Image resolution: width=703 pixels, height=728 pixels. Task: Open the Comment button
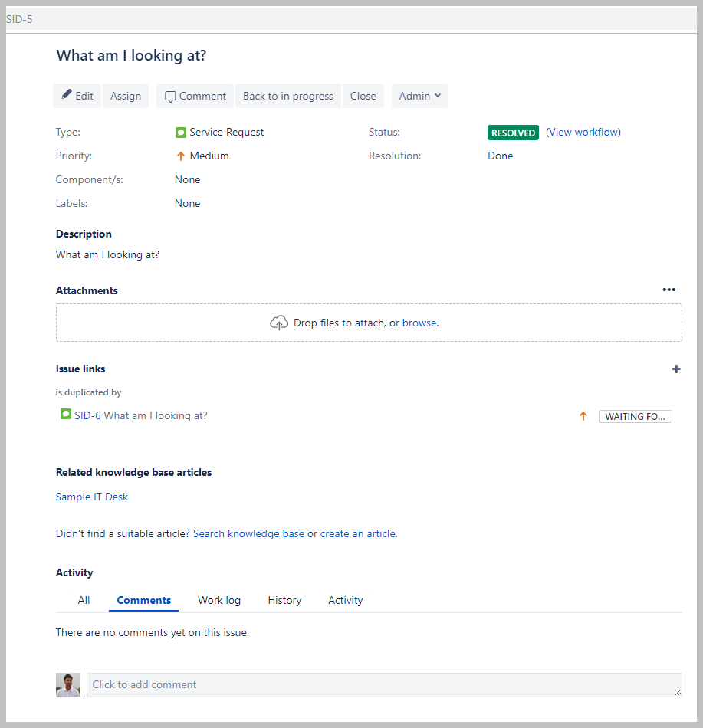[195, 96]
